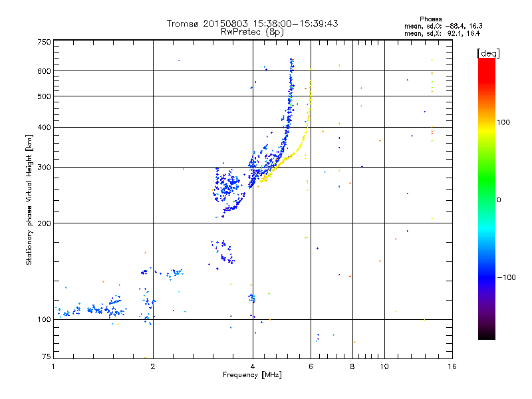Viewport: 532px width, 399px height.
Task: Click the y-axis tick label '600'
Action: click(44, 71)
